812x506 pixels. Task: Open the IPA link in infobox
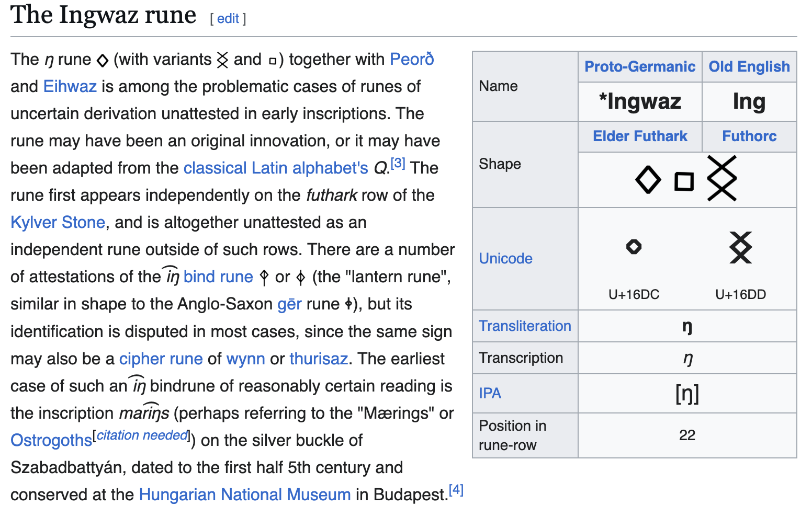490,393
